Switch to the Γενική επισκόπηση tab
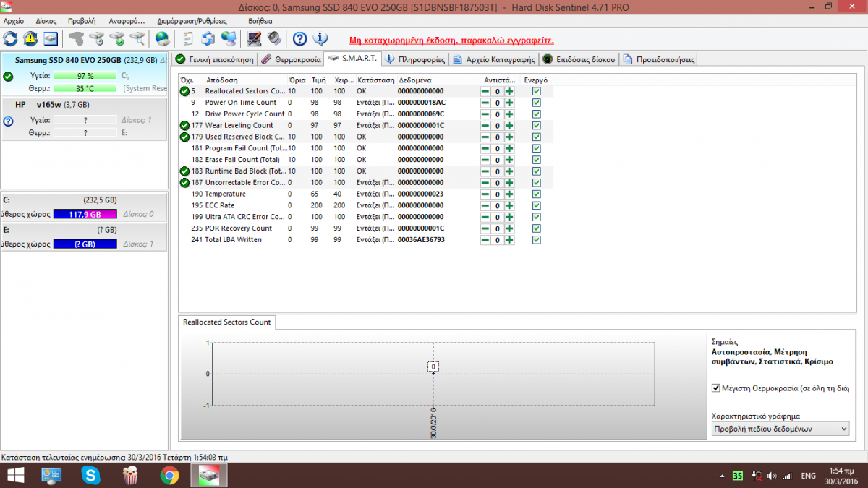868x488 pixels. (214, 59)
